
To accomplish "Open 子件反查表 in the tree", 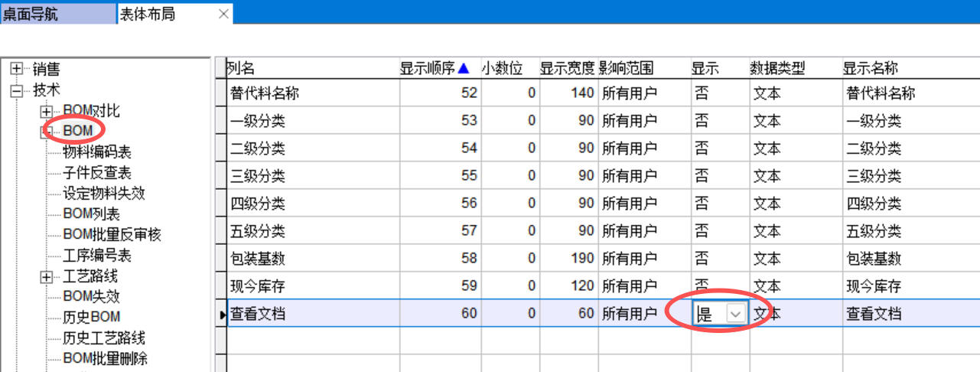I will pos(96,173).
